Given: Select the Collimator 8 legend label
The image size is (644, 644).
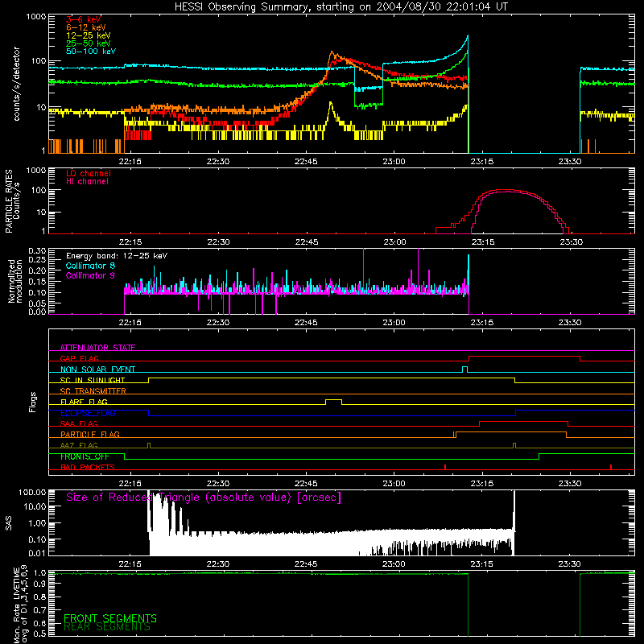Looking at the screenshot, I should (x=90, y=266).
